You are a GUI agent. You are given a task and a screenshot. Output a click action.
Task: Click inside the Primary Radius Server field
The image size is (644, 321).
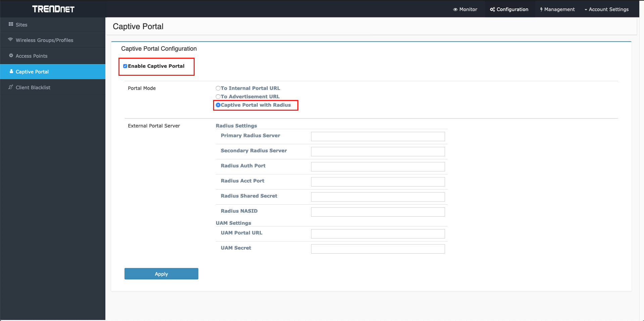pyautogui.click(x=378, y=137)
